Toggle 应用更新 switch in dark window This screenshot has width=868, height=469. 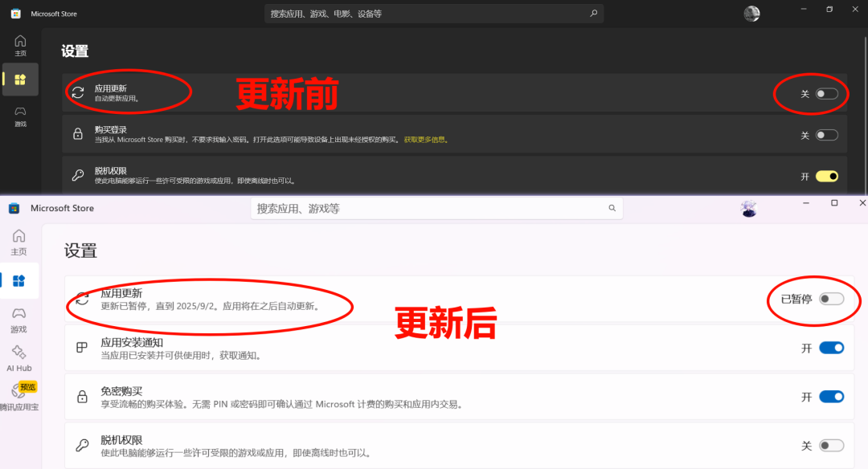click(x=827, y=94)
